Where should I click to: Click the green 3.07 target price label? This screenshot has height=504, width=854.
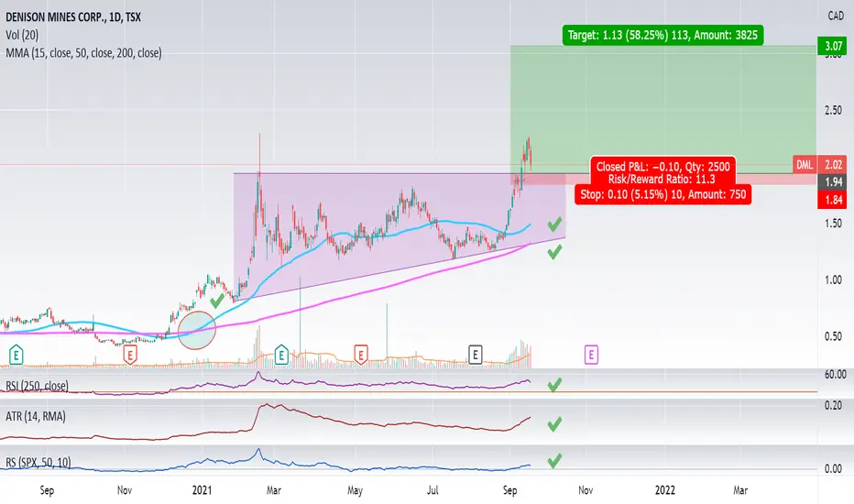[833, 47]
